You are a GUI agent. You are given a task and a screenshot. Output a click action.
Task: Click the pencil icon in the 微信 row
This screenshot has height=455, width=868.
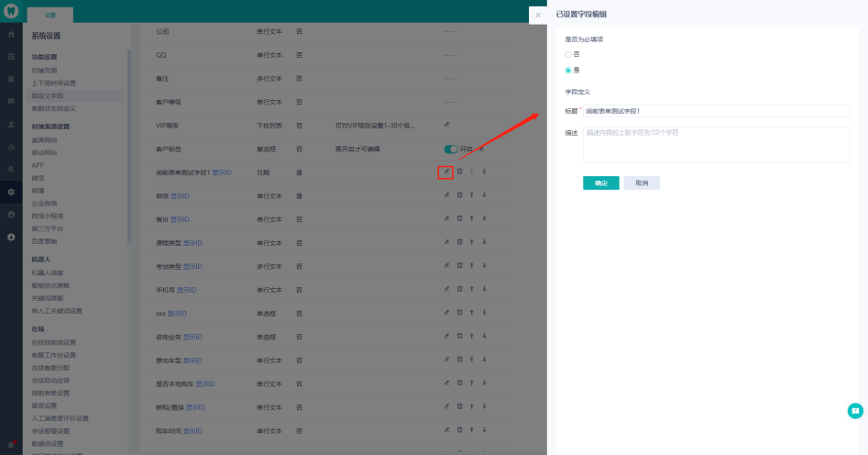(446, 195)
